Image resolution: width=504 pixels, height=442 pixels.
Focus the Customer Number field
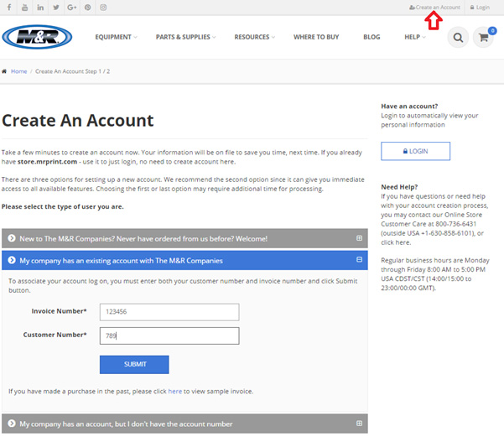169,336
